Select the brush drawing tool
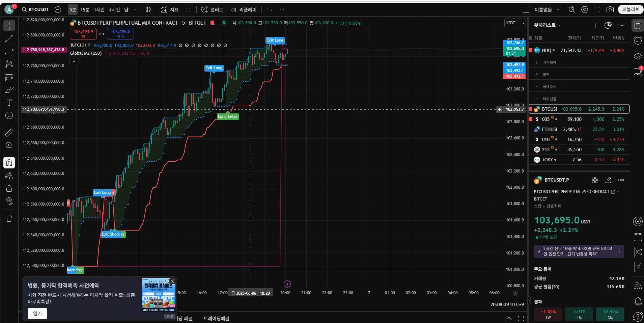644x323 pixels. [9, 90]
